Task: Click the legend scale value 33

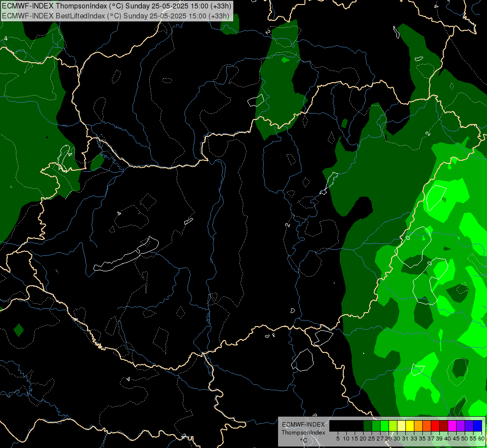Action: point(414,439)
